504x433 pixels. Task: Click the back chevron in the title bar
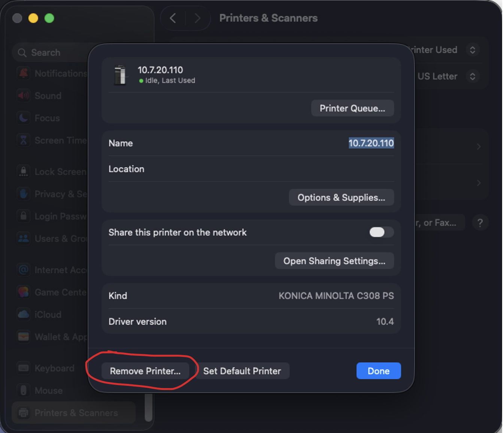[173, 18]
